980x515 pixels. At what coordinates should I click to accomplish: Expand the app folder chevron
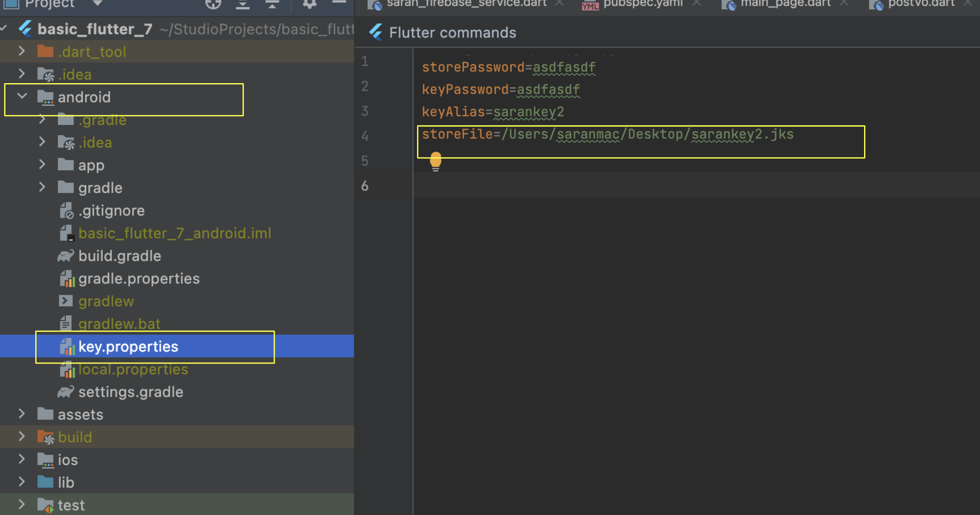pyautogui.click(x=42, y=165)
